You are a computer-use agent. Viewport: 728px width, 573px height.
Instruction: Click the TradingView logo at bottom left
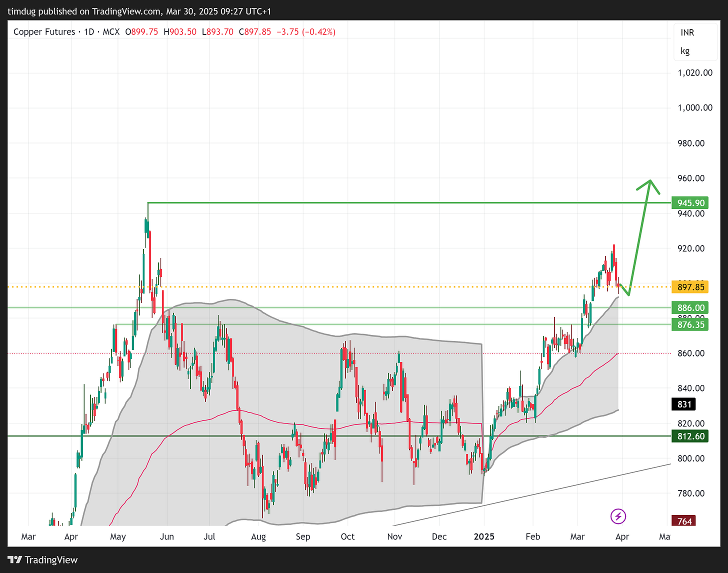tap(42, 560)
